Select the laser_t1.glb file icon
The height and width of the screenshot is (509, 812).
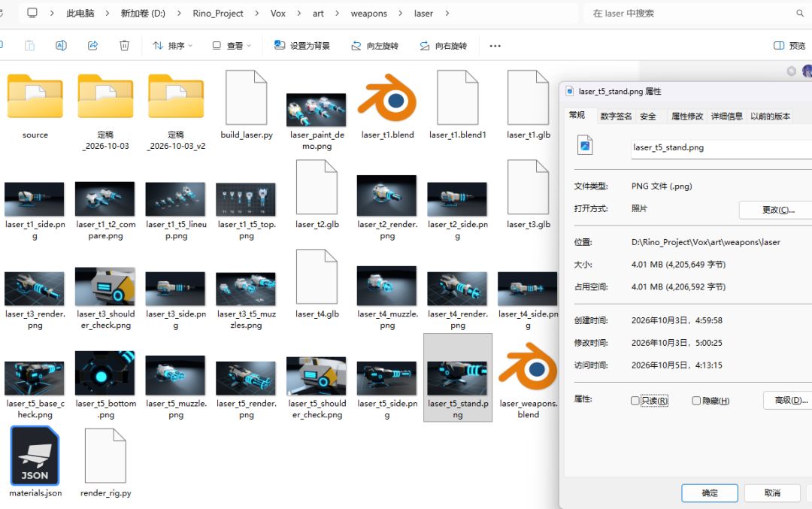click(529, 97)
